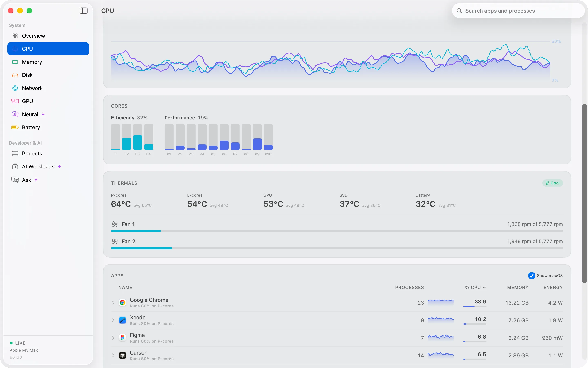Click the Projects icon in sidebar

tap(15, 154)
